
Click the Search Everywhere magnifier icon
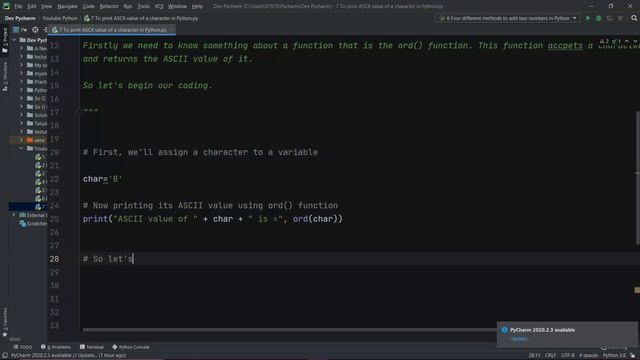(x=634, y=18)
